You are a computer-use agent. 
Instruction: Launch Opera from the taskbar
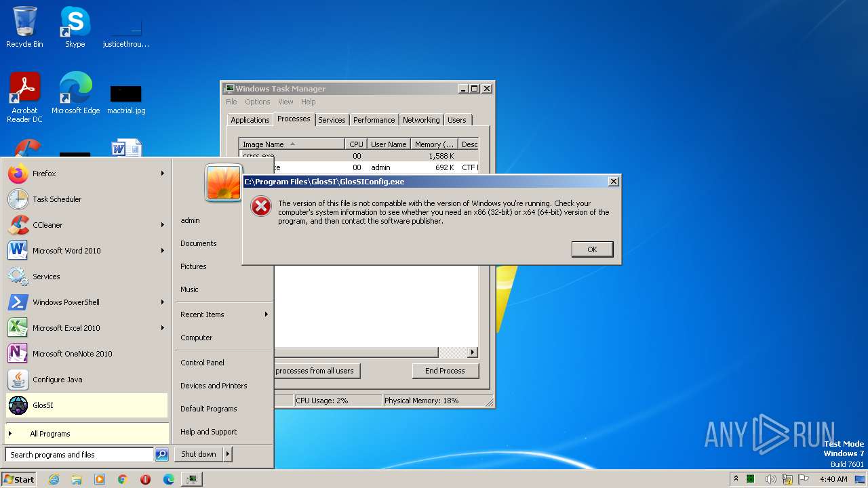point(146,479)
